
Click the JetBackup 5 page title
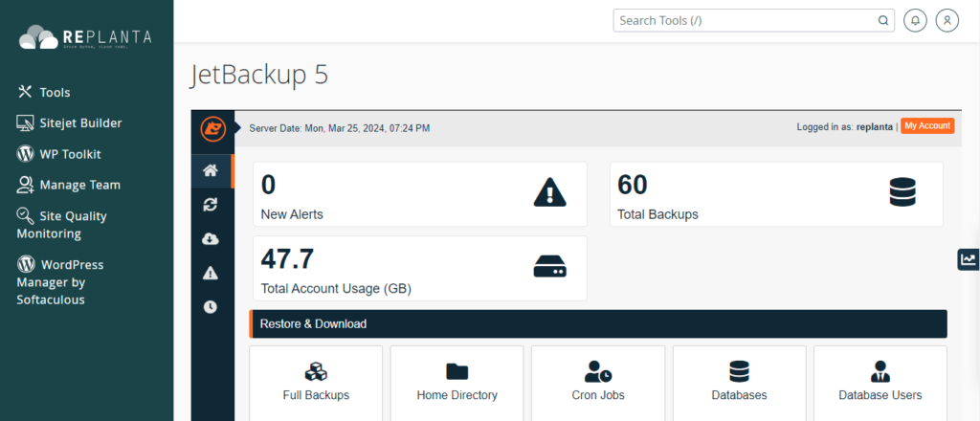coord(258,76)
